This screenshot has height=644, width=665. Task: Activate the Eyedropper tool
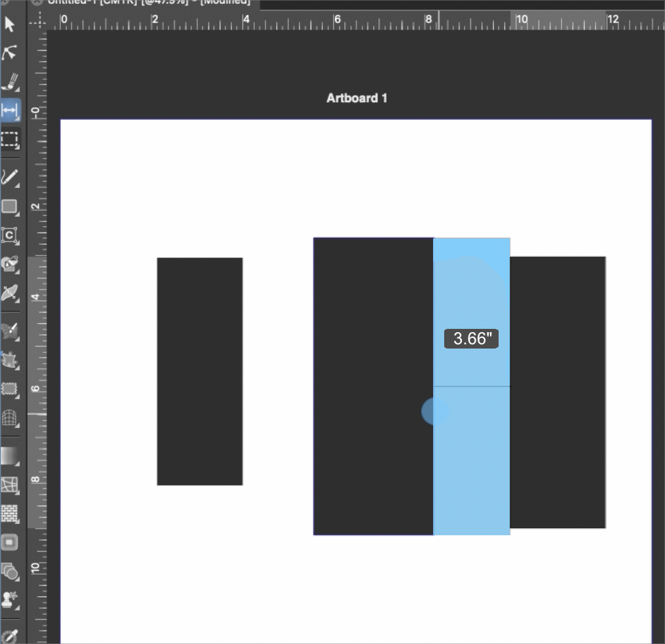[10, 635]
